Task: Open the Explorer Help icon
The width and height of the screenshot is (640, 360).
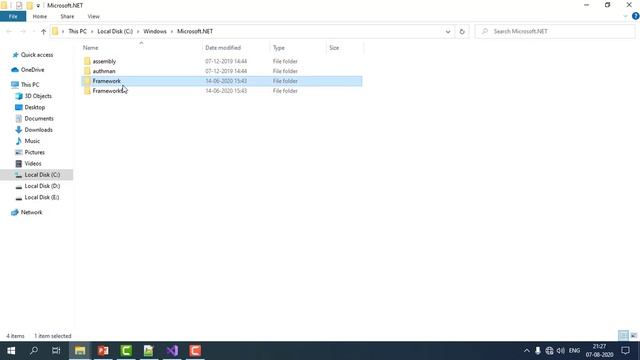Action: click(x=635, y=16)
